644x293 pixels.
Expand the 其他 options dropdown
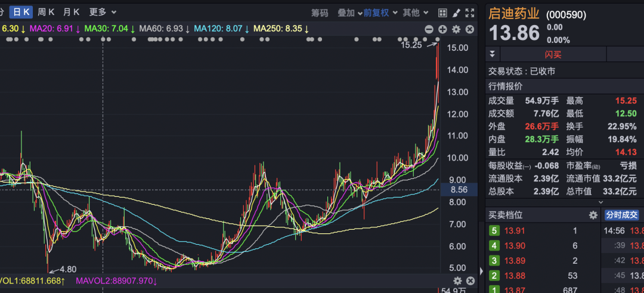(x=415, y=13)
